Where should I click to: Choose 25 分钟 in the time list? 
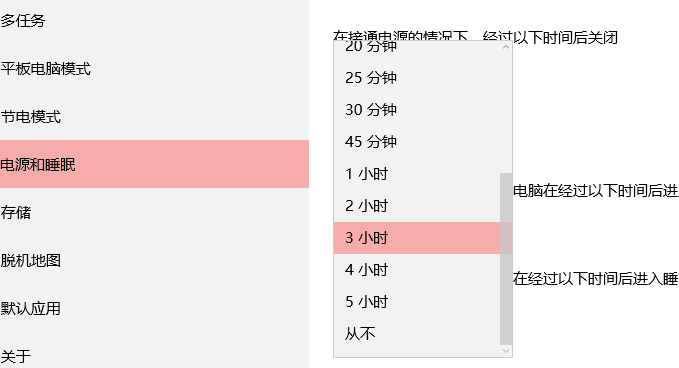(417, 78)
